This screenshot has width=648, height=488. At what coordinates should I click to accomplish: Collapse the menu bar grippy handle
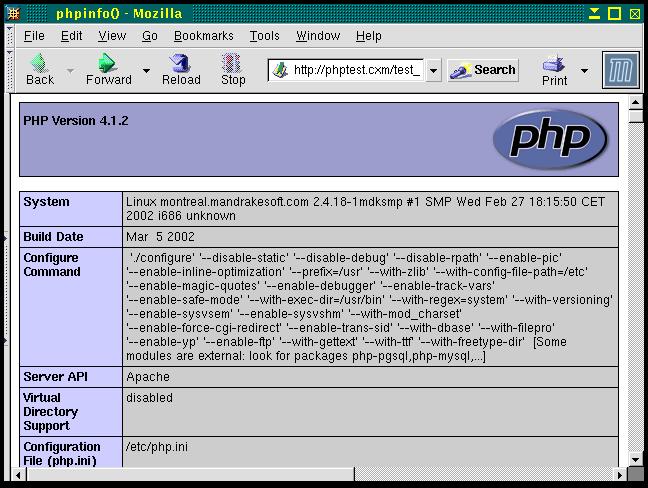10,36
